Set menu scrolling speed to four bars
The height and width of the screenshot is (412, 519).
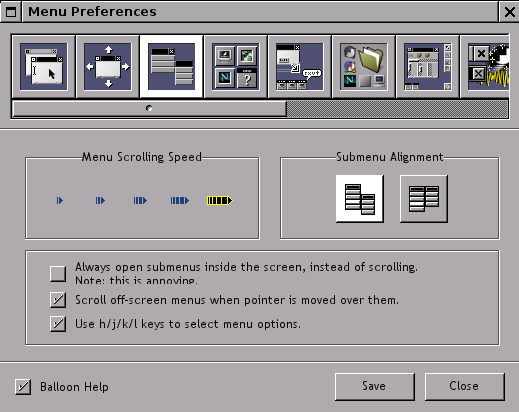pos(180,200)
